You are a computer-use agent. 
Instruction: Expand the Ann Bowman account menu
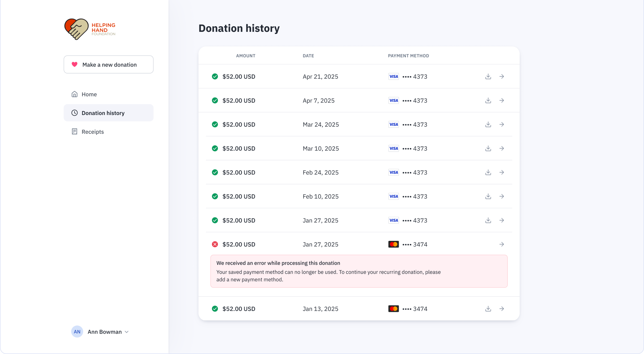point(127,332)
